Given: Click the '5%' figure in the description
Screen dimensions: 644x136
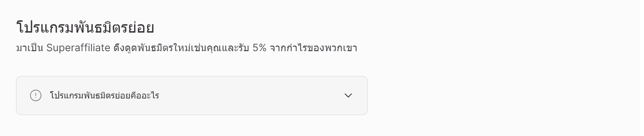Looking at the screenshot, I should [259, 48].
